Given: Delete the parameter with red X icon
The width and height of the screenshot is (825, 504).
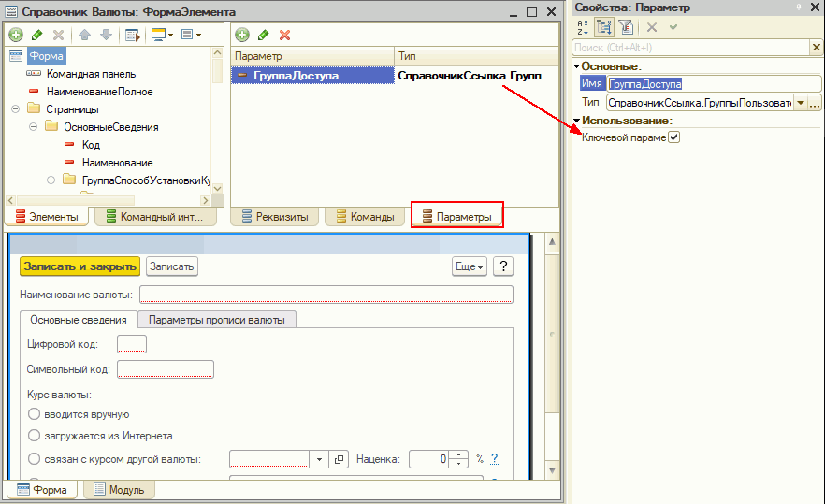Looking at the screenshot, I should pyautogui.click(x=284, y=35).
